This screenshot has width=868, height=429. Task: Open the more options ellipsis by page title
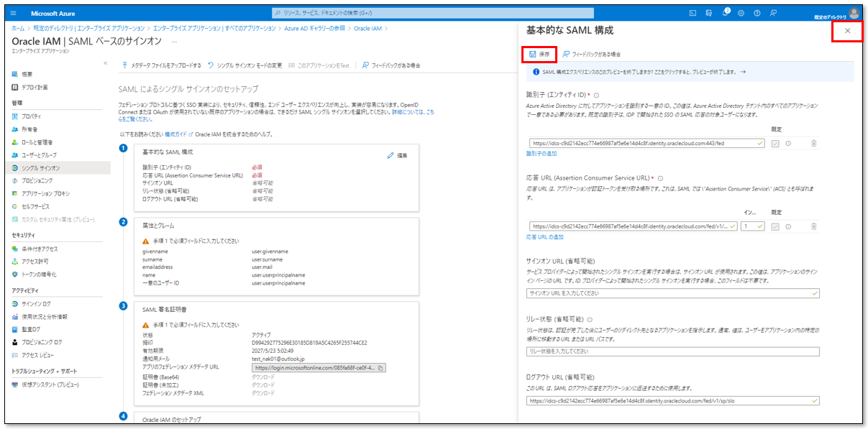click(174, 42)
